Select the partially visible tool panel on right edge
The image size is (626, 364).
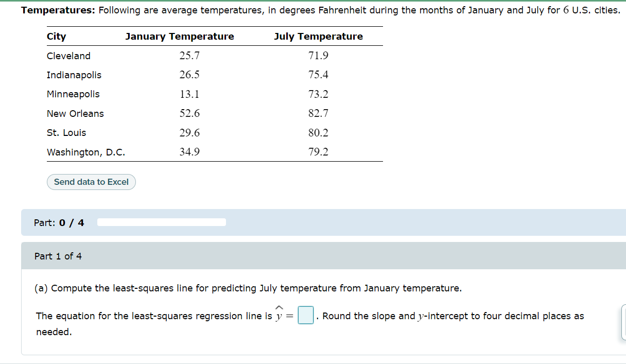click(x=623, y=322)
